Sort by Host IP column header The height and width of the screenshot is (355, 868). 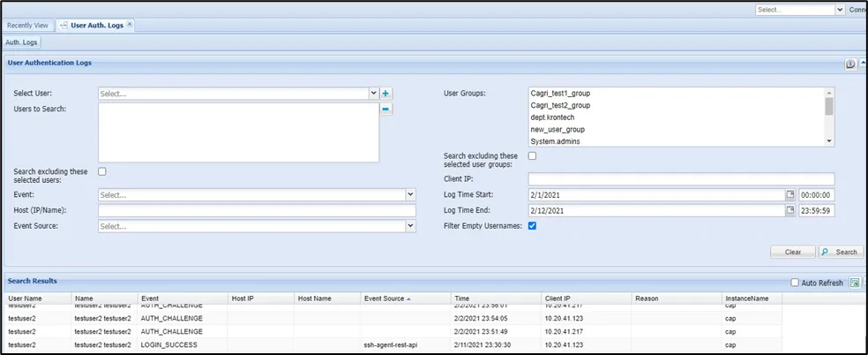click(261, 298)
